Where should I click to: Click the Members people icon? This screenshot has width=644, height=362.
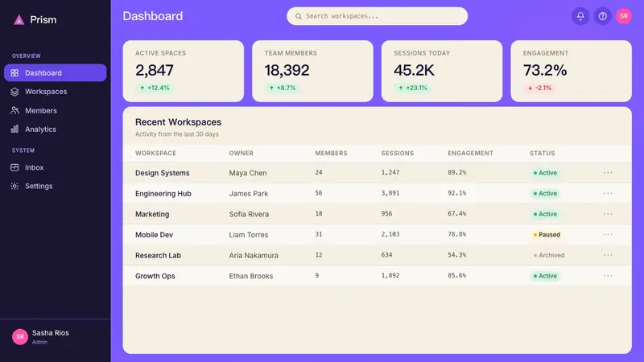point(14,110)
